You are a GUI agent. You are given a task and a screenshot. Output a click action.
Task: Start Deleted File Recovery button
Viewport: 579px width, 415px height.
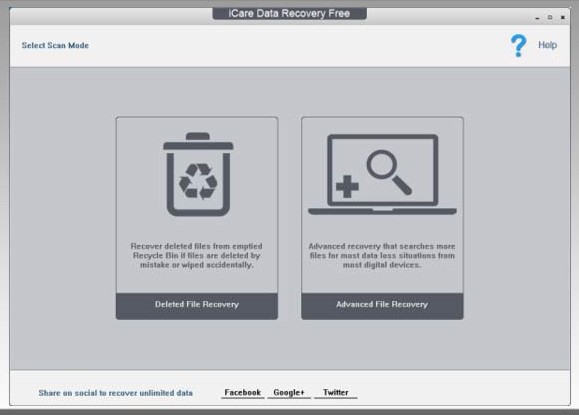click(197, 305)
